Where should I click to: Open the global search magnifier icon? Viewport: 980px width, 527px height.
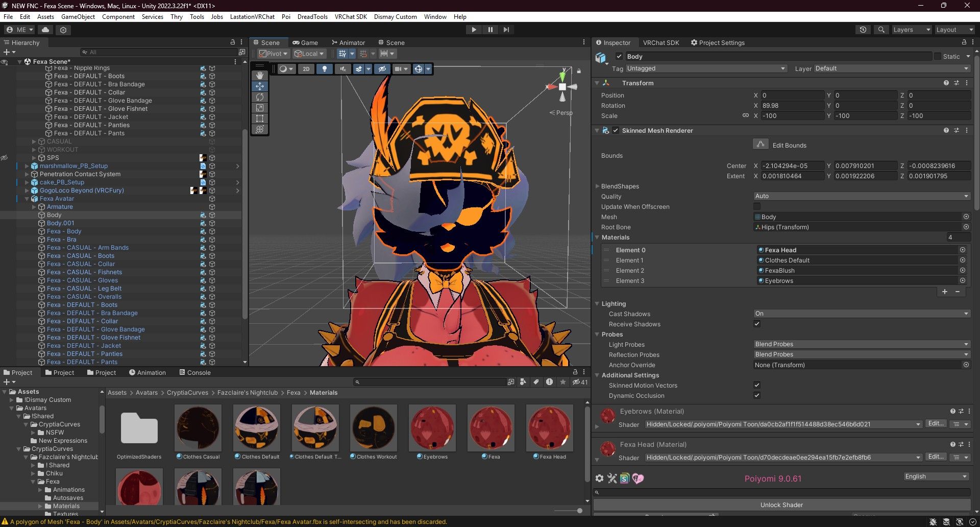pyautogui.click(x=881, y=30)
